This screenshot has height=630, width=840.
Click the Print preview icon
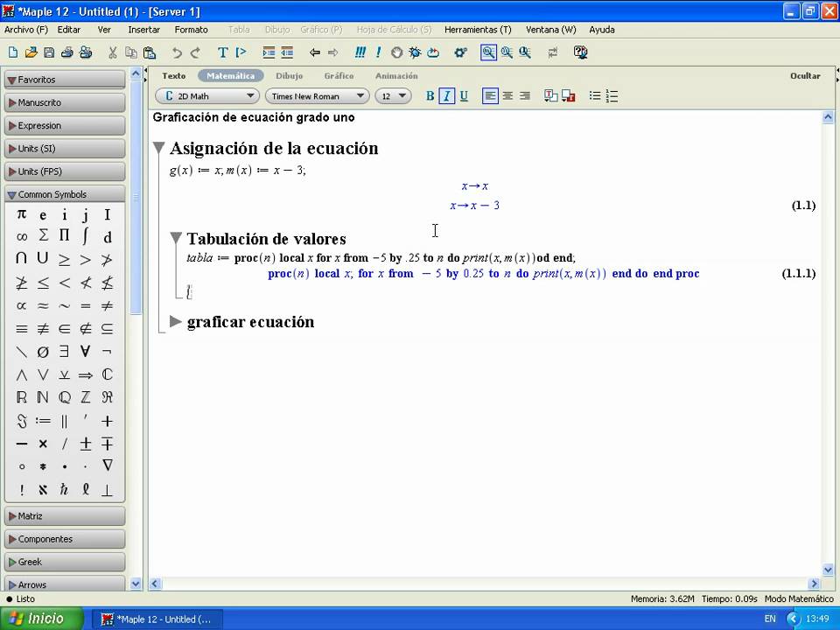pyautogui.click(x=86, y=52)
